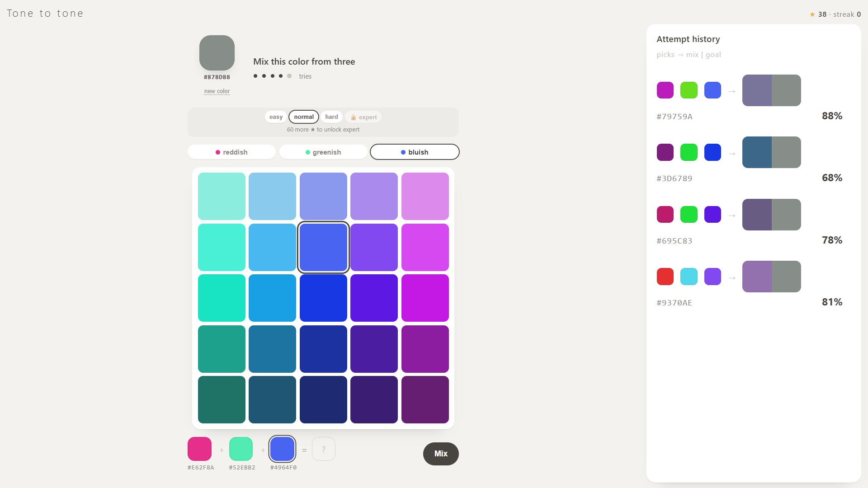The height and width of the screenshot is (488, 868).
Task: Click the mix result swatch for #9370AE
Action: 757,277
